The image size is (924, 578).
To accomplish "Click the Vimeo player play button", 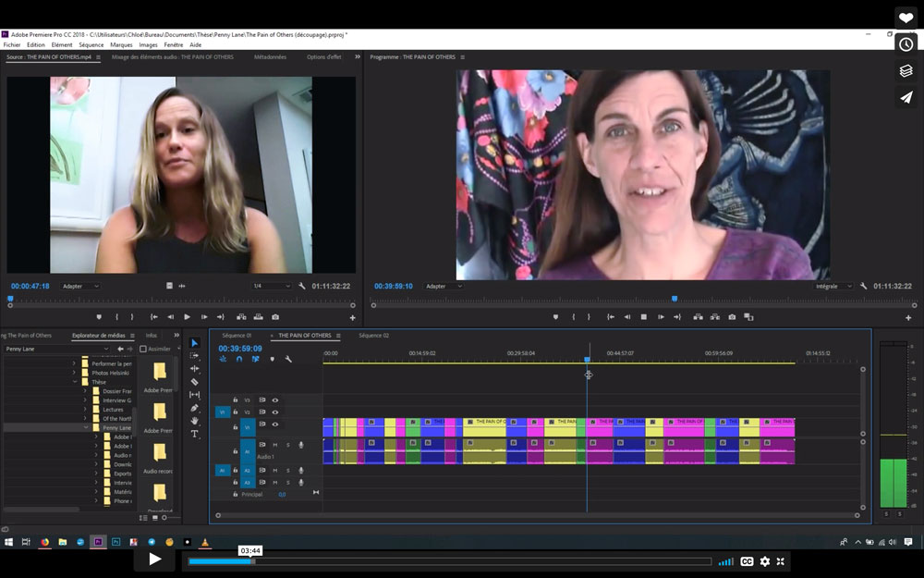I will coord(154,560).
